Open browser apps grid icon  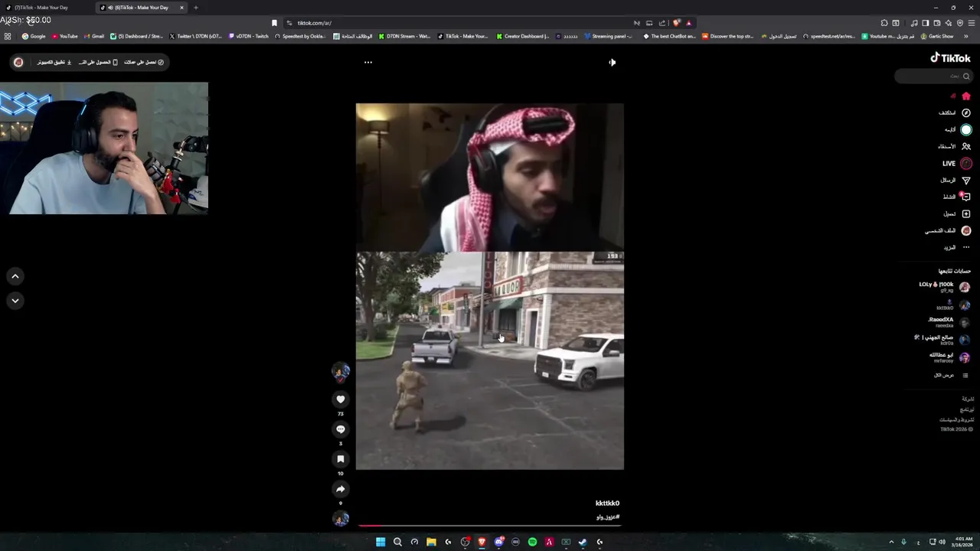tap(8, 36)
